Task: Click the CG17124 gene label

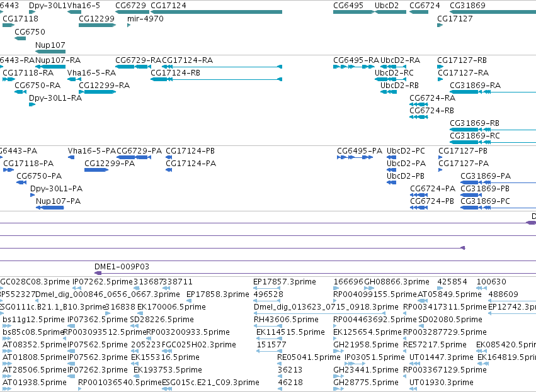Action: click(168, 6)
